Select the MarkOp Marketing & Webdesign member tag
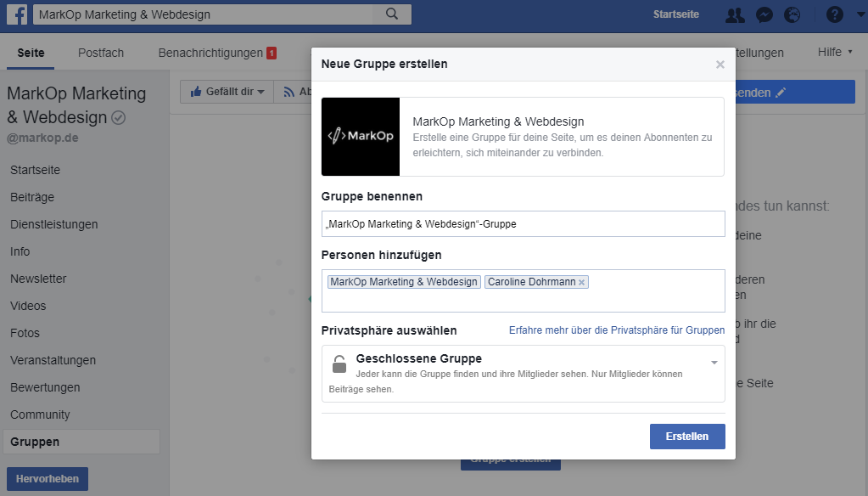The height and width of the screenshot is (496, 868). [404, 282]
